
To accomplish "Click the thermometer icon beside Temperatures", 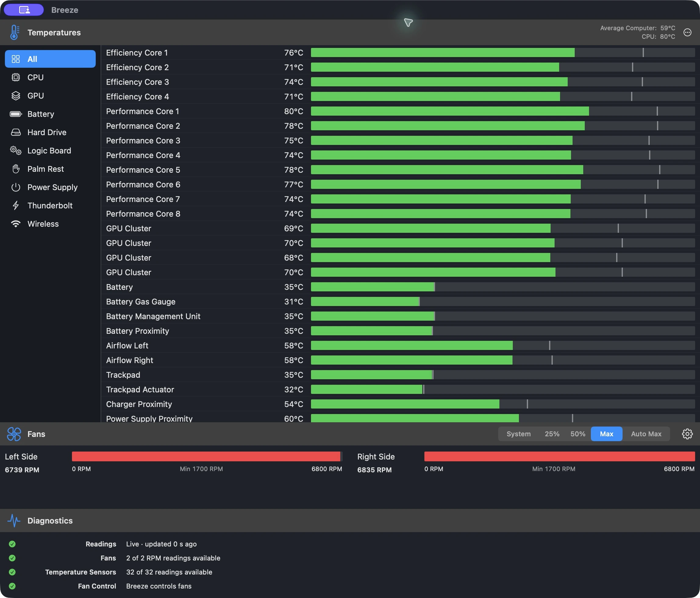I will [14, 32].
